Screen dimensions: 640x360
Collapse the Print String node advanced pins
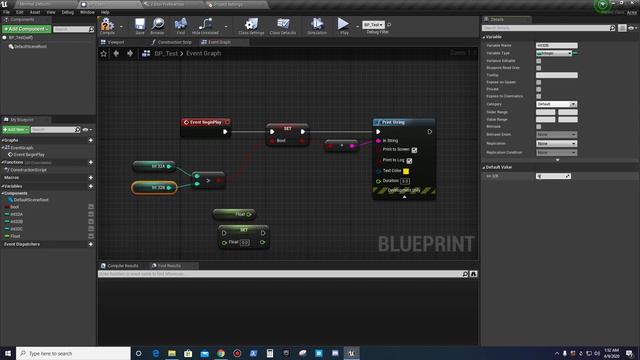click(x=404, y=197)
